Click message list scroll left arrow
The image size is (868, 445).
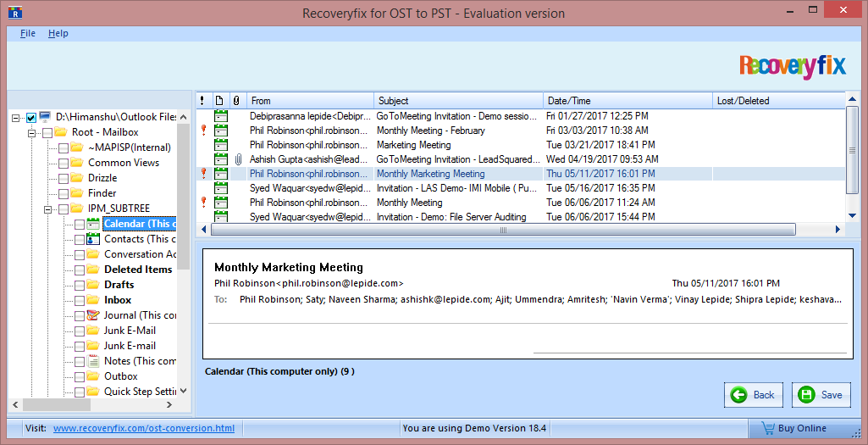tap(203, 229)
